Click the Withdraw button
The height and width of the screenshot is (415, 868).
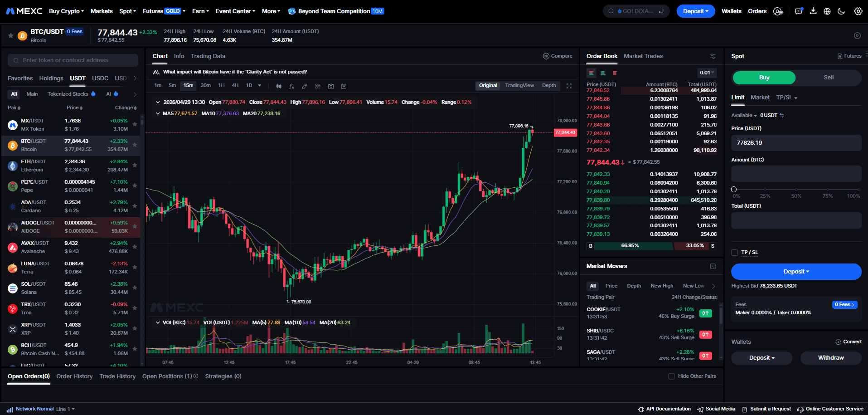830,358
